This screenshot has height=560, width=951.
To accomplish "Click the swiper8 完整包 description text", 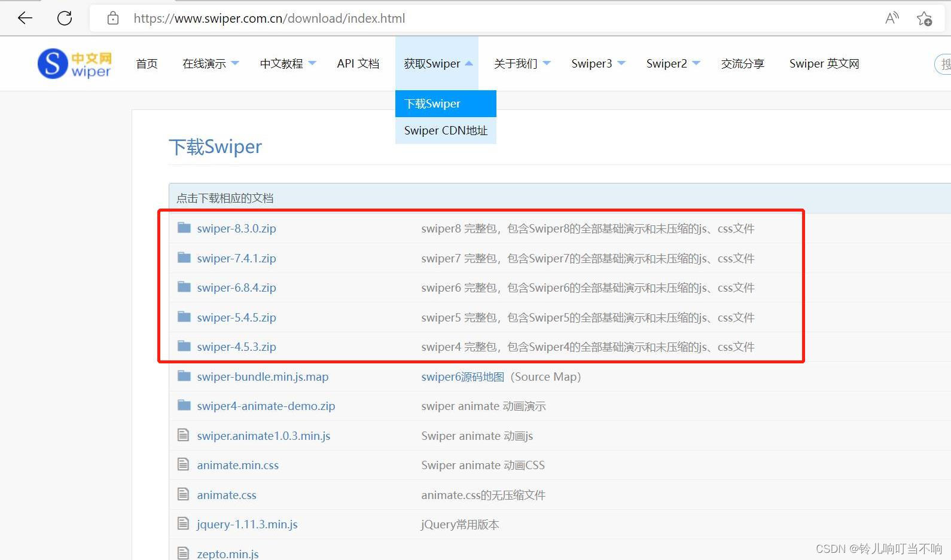I will coord(588,228).
